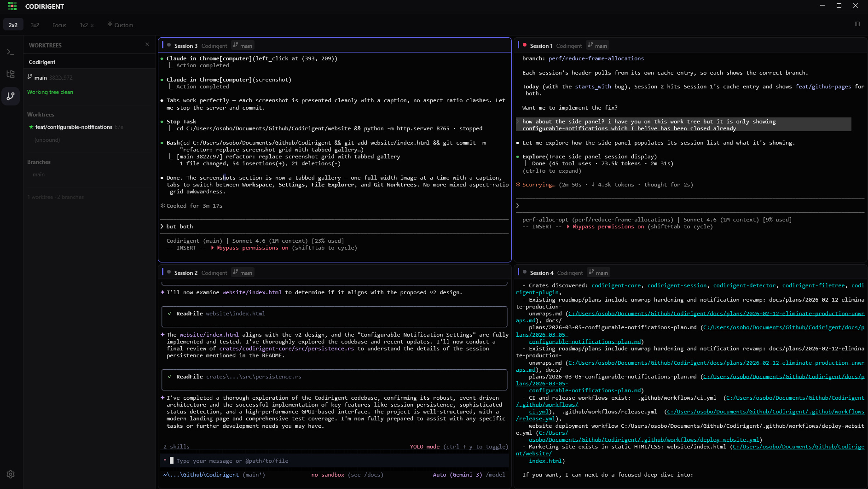Screen dimensions: 868x489
Task: Open settings via the gear icon
Action: coord(10,474)
